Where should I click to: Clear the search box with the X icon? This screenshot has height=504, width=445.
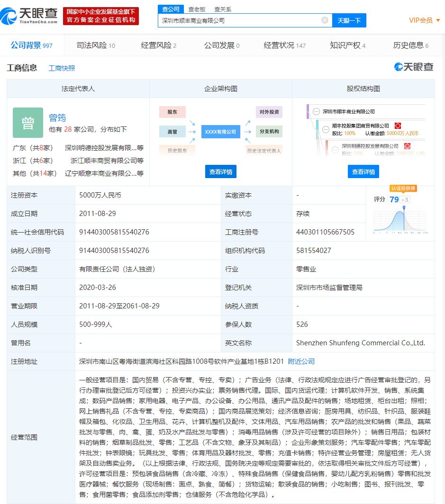(325, 20)
